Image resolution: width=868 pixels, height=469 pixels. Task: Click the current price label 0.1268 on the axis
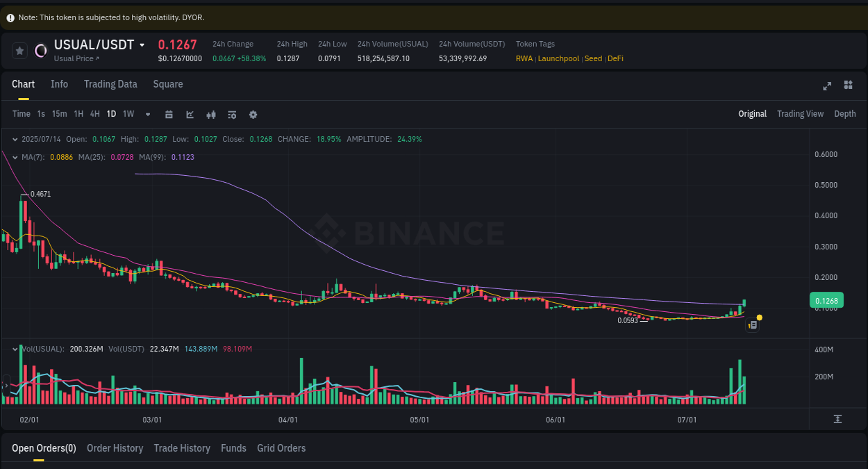[x=826, y=299]
